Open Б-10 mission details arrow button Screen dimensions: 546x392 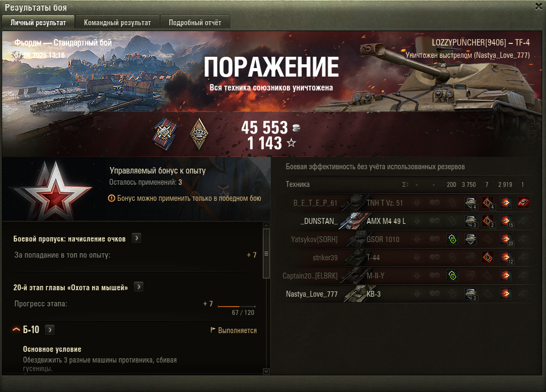pos(50,330)
